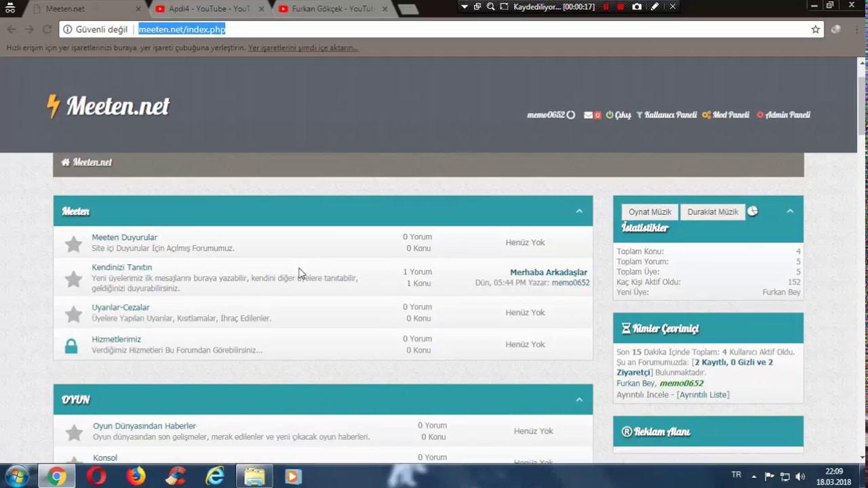The image size is (868, 488).
Task: Open Internet Explorer from taskbar
Action: (215, 476)
